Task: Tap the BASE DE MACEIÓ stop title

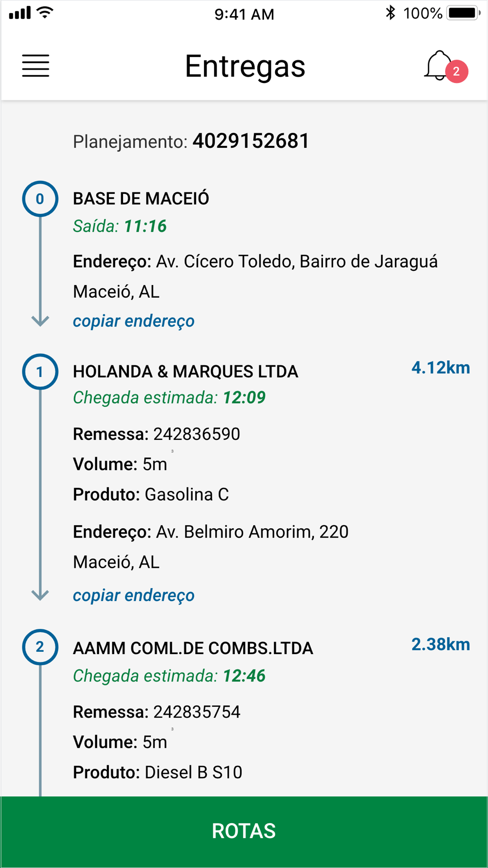Action: pyautogui.click(x=141, y=199)
